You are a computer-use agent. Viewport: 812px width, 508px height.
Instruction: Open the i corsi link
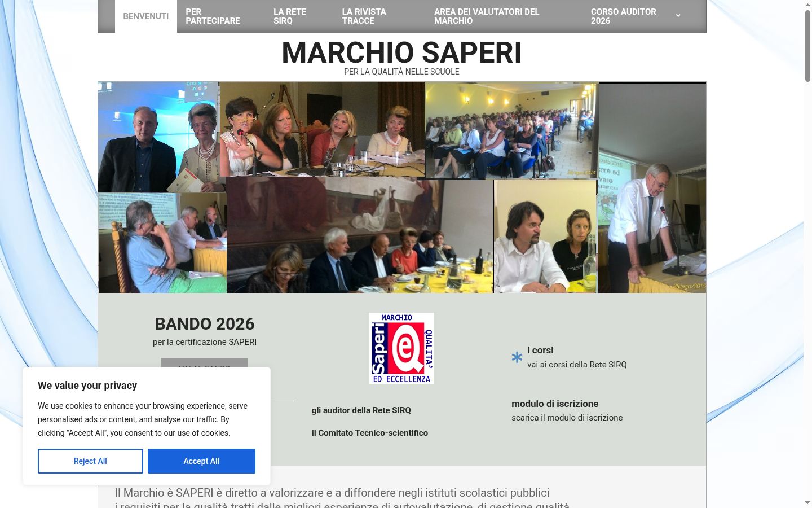(540, 350)
